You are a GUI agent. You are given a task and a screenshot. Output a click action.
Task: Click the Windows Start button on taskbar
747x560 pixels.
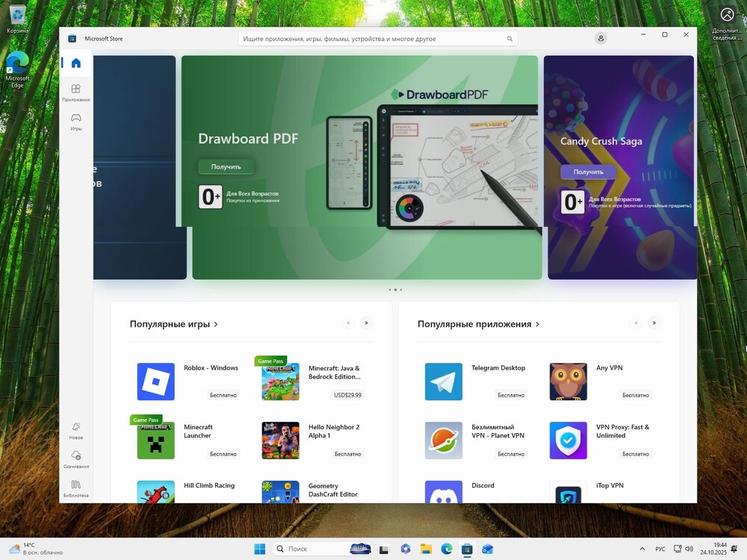tap(259, 549)
